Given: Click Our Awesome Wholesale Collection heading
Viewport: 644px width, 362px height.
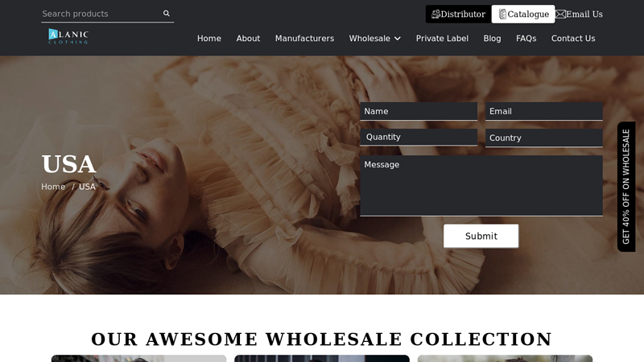Looking at the screenshot, I should [321, 339].
